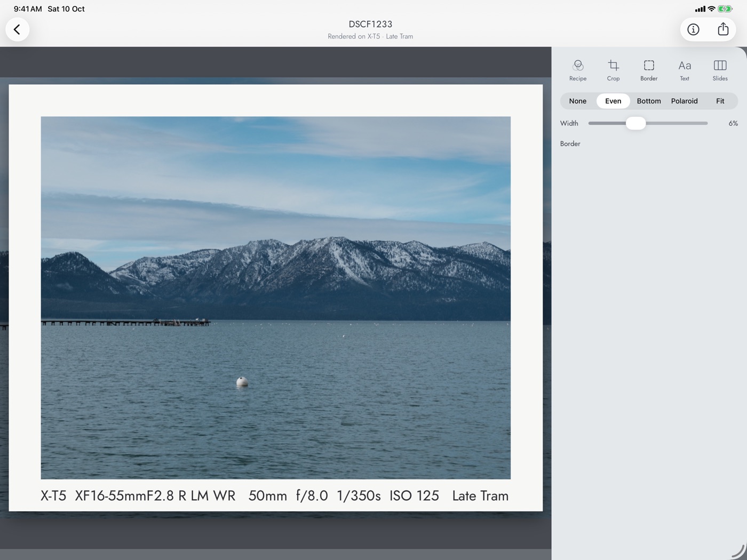
Task: Click the XF16-55mmF2.8 R LM WR lens caption
Action: (155, 495)
